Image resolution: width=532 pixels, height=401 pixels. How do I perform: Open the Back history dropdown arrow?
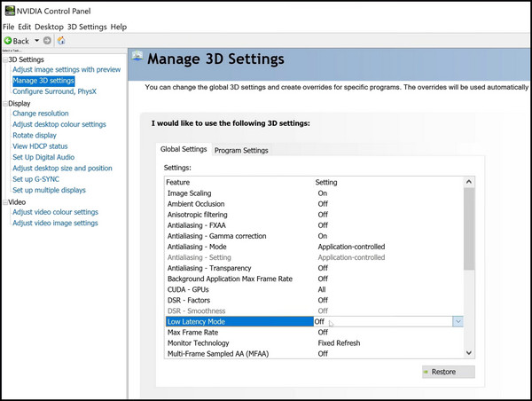(x=36, y=41)
